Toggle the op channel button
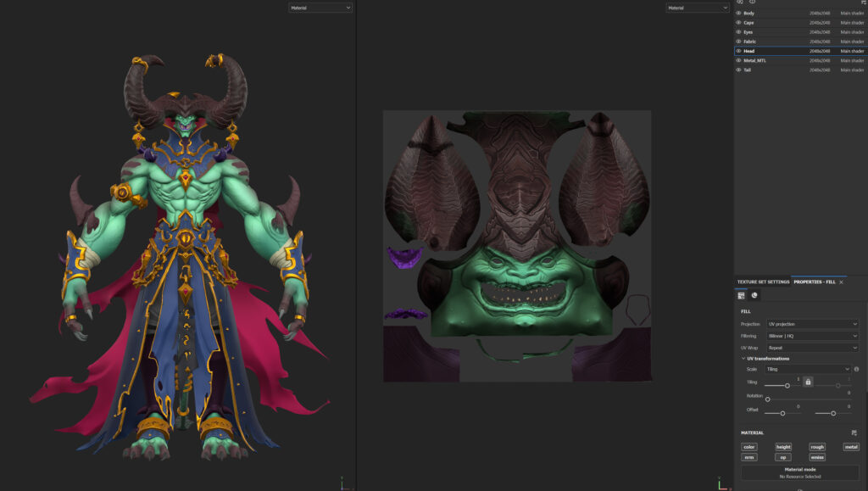The height and width of the screenshot is (491, 868). pyautogui.click(x=783, y=457)
